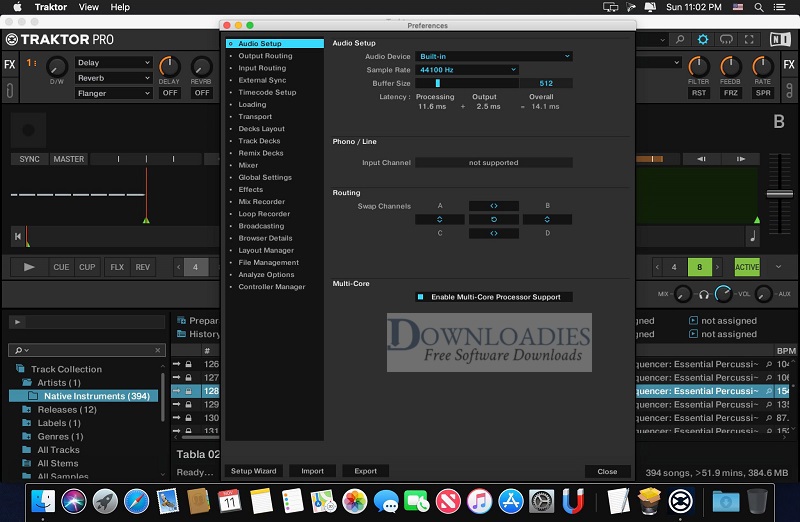
Task: Open the Help menu in menu bar
Action: pos(120,7)
